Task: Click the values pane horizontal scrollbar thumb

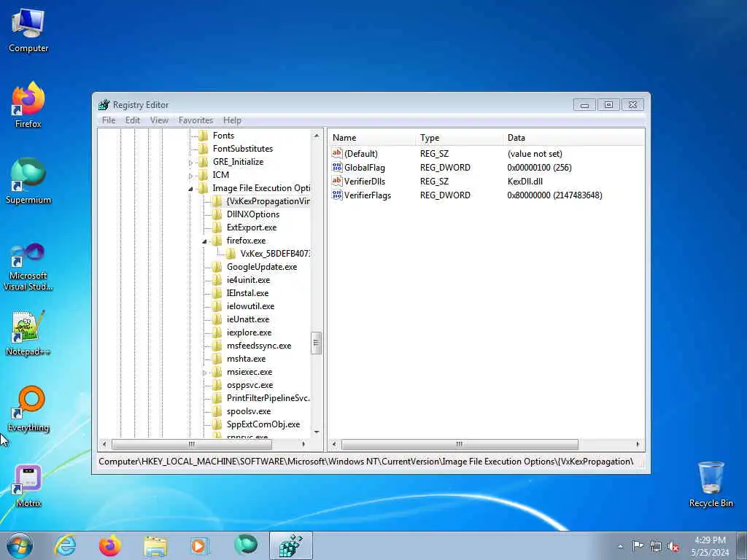Action: [x=460, y=444]
